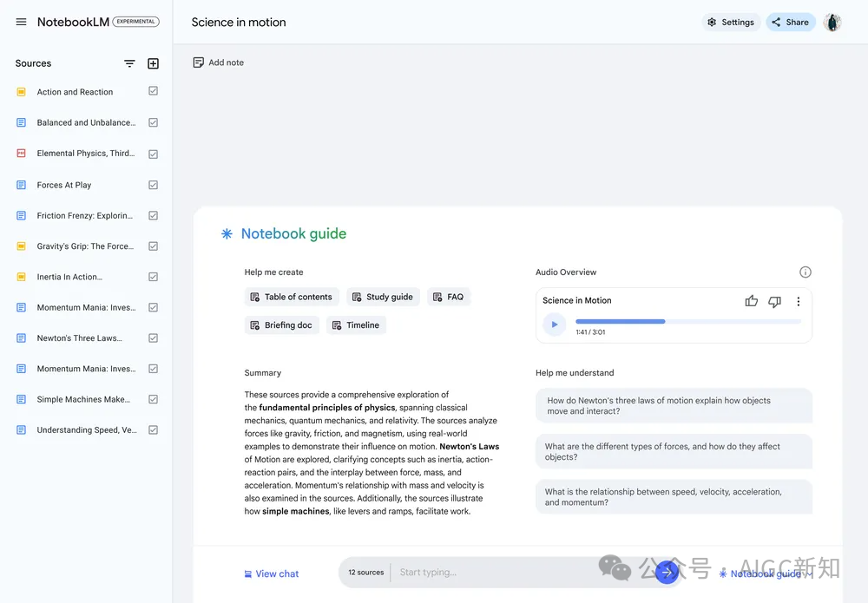The width and height of the screenshot is (868, 603).
Task: Click the filter sources icon
Action: [129, 63]
